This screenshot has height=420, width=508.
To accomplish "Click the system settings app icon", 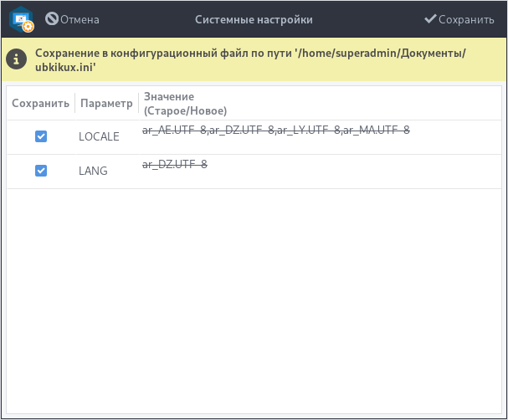I will pyautogui.click(x=21, y=19).
